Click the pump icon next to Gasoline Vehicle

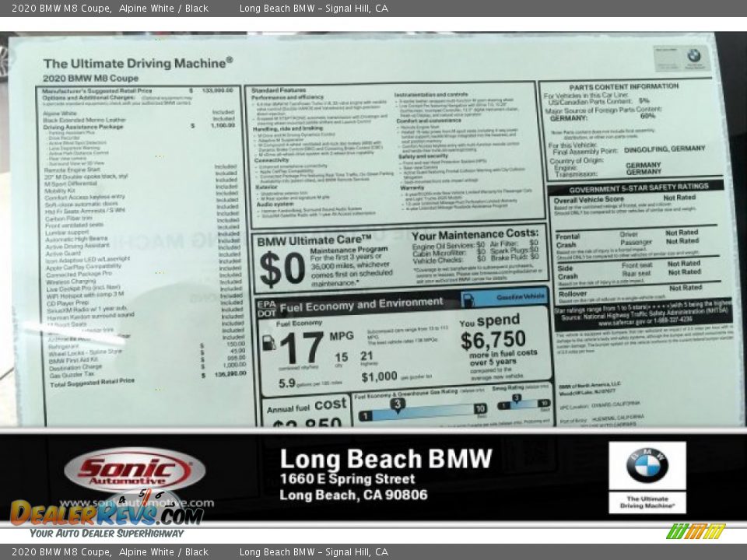pos(468,299)
